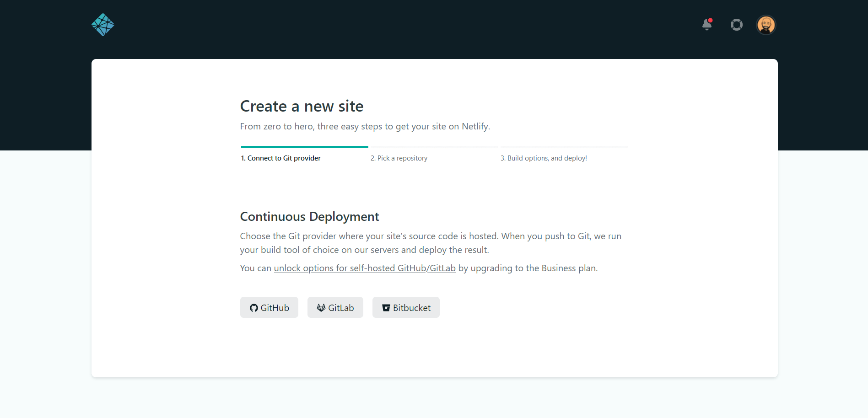
Task: Open the support lifebuoy icon
Action: (x=737, y=25)
